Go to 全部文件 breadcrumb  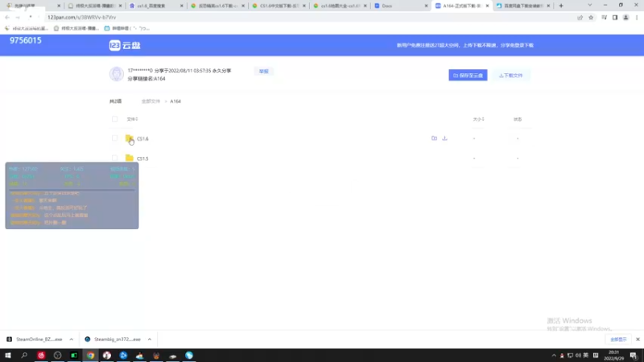[151, 101]
